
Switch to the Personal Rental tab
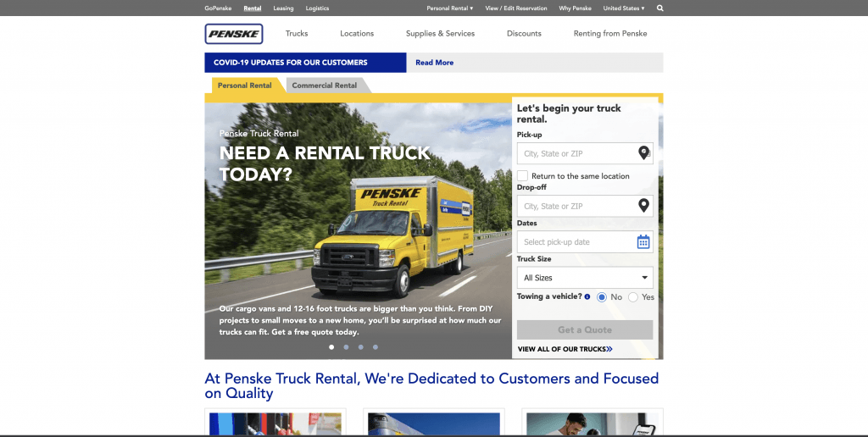click(x=245, y=86)
